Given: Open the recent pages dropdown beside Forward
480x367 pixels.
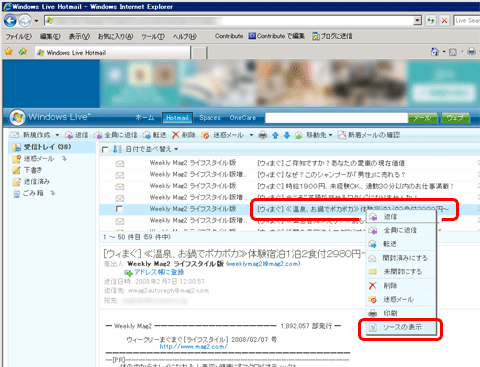Looking at the screenshot, I should (x=36, y=21).
